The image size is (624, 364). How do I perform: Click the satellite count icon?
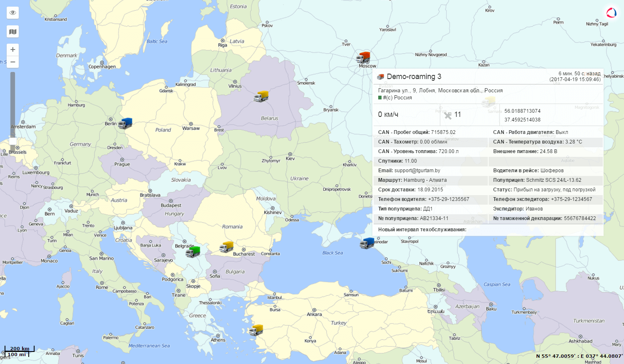click(x=448, y=115)
